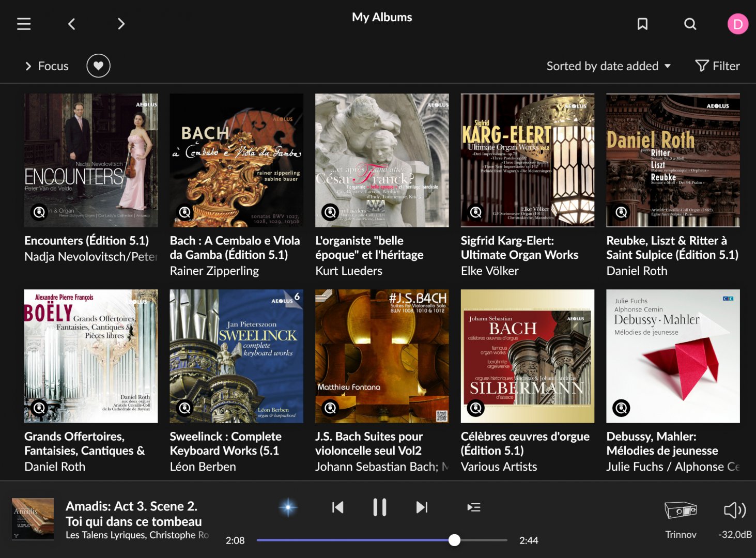Open title Bach : A Cembalo e Viola

235,248
